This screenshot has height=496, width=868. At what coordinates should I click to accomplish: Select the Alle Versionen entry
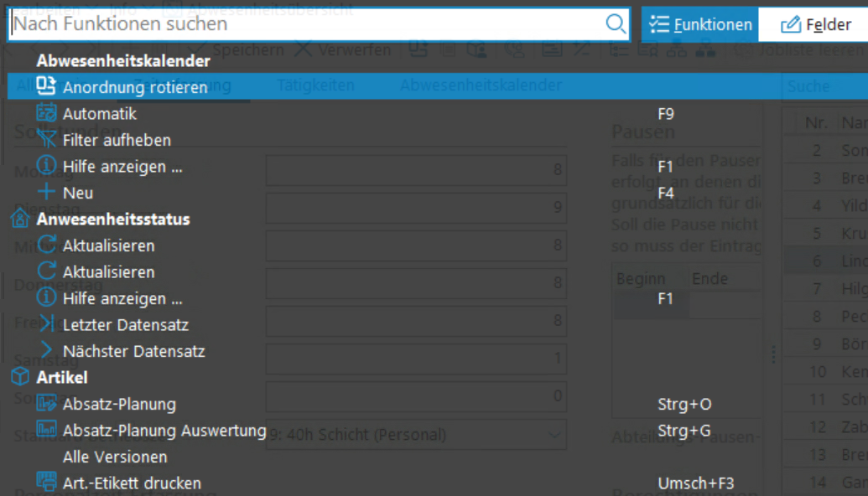tap(115, 457)
